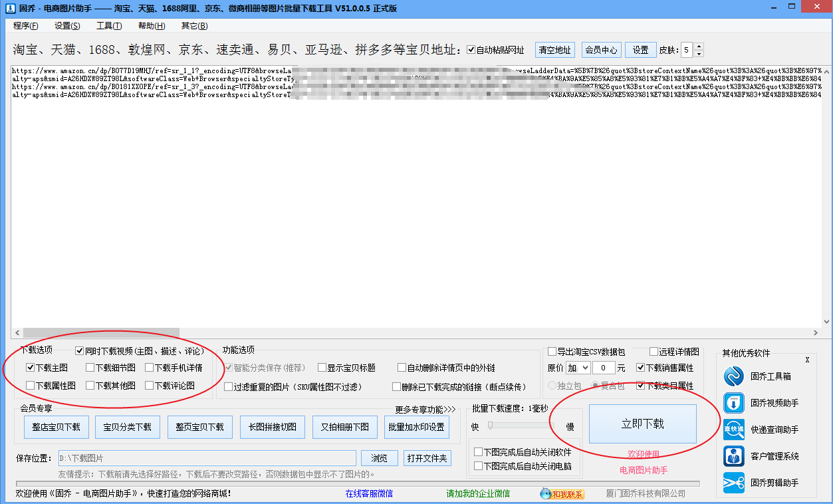Click 又拍相册下图 button
The width and height of the screenshot is (833, 504).
345,427
